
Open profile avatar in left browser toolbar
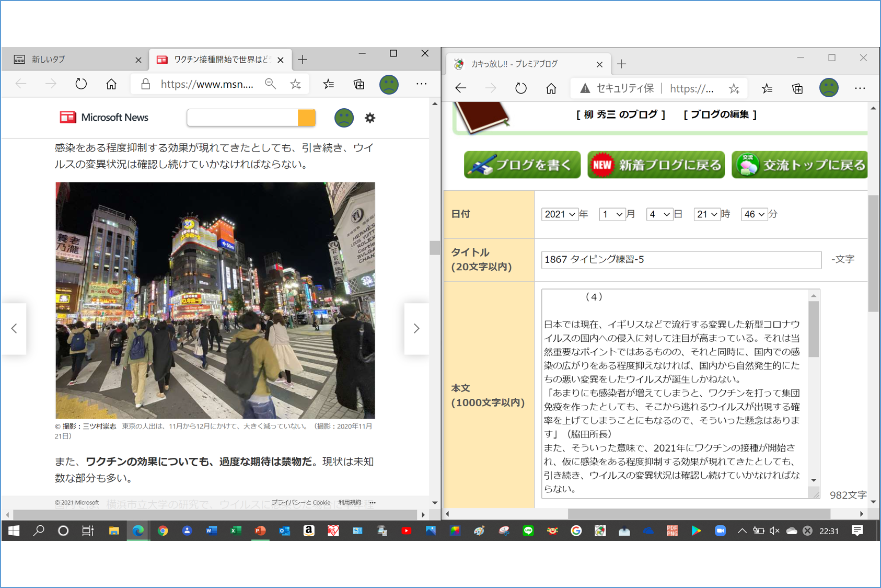pos(389,84)
